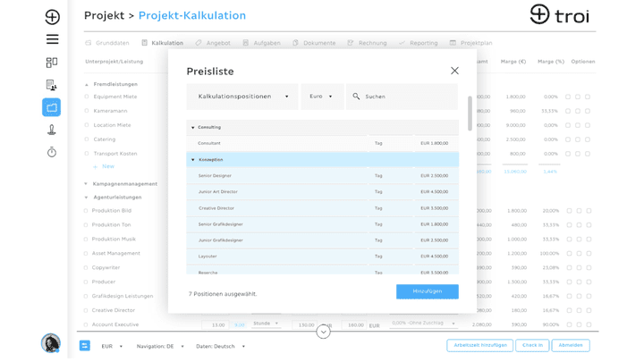Screen dimensions: 644x362
Task: Click the user avatar picture
Action: [51, 343]
